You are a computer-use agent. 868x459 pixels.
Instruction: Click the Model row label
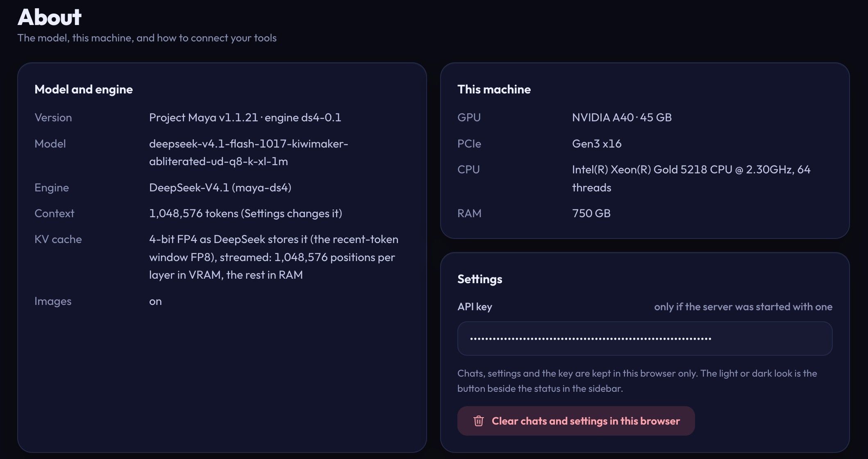50,144
